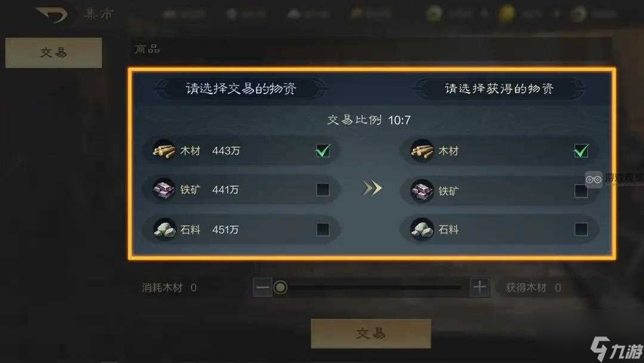Screen dimensions: 644x363
Task: Click the plus button to increase amount
Action: tap(479, 287)
